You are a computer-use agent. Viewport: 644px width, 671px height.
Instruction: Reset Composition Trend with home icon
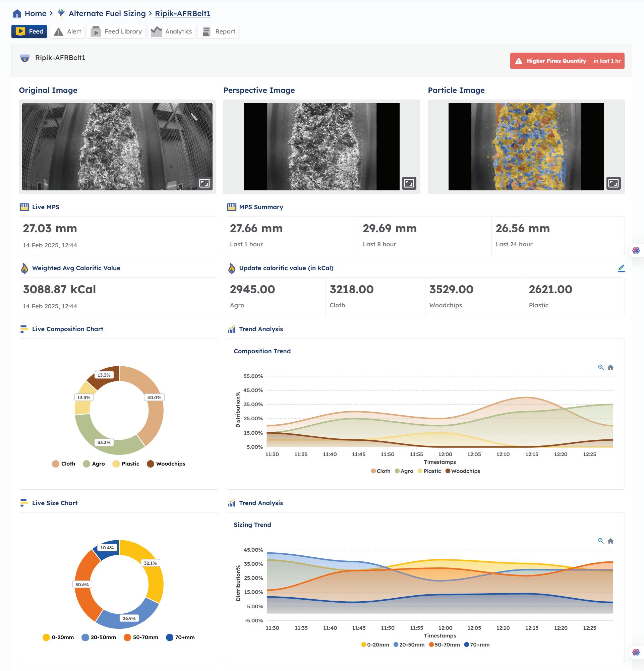610,367
